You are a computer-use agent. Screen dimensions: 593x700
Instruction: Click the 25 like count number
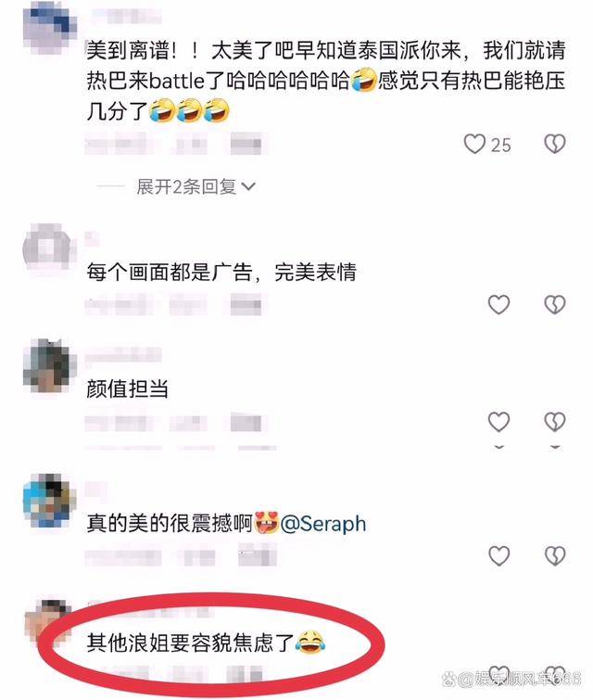click(501, 145)
